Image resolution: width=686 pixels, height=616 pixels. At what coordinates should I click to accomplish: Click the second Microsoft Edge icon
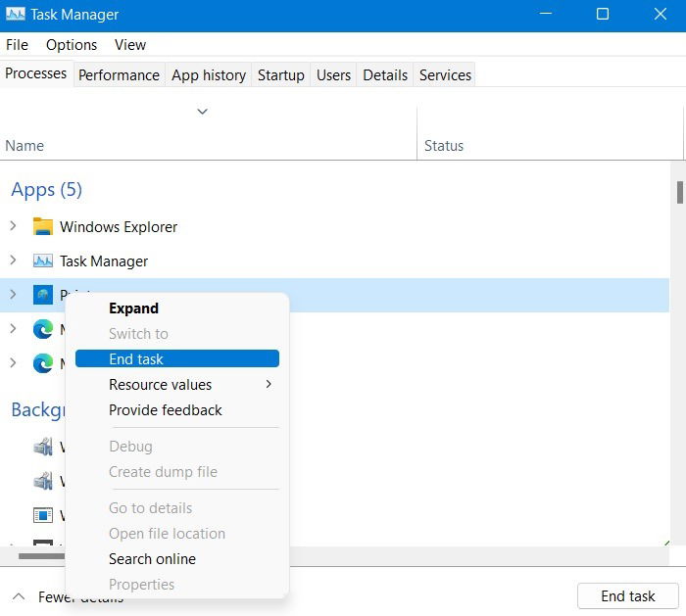tap(42, 363)
